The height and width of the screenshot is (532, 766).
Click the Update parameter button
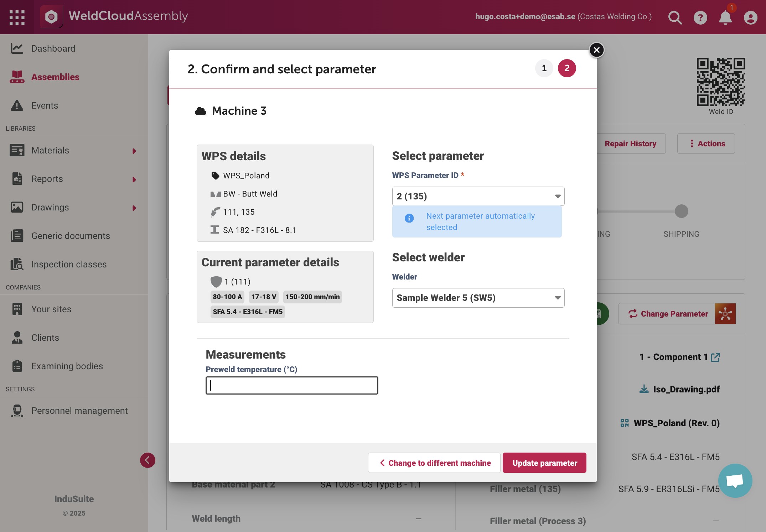coord(544,463)
